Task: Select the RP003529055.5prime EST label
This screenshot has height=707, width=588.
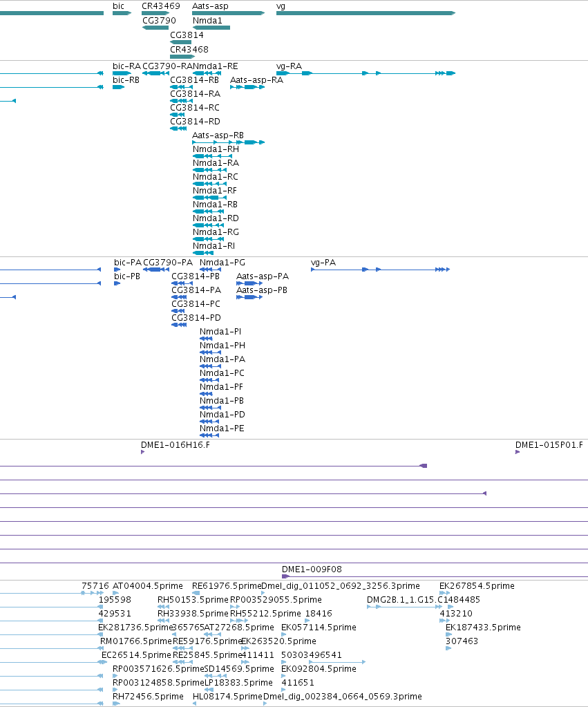Action: pos(276,600)
